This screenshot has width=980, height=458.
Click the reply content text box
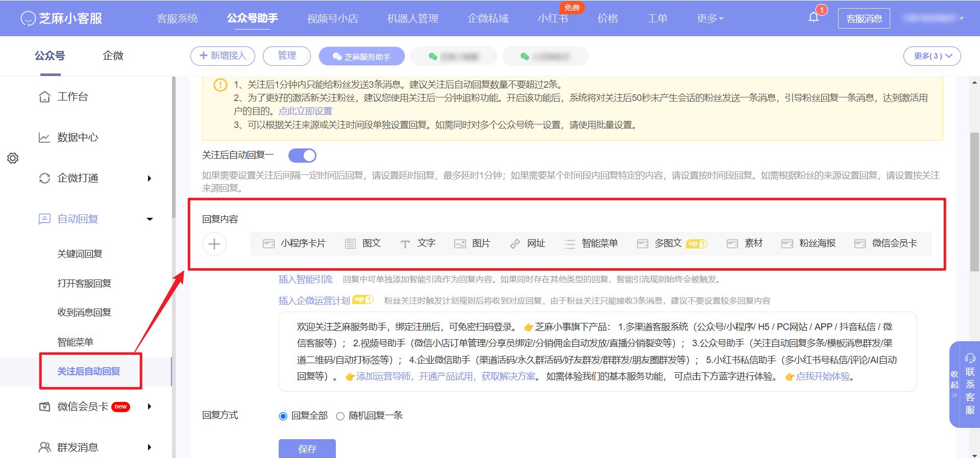pyautogui.click(x=597, y=352)
